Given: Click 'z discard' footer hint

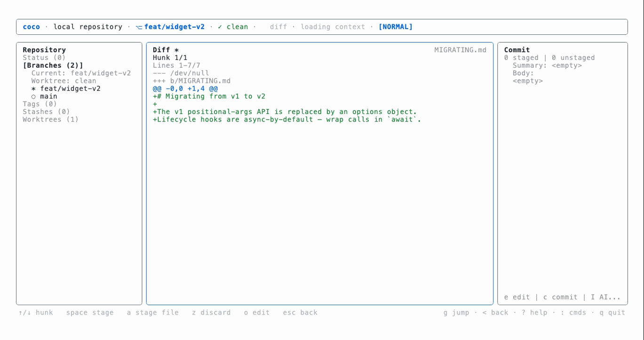Looking at the screenshot, I should [x=211, y=313].
